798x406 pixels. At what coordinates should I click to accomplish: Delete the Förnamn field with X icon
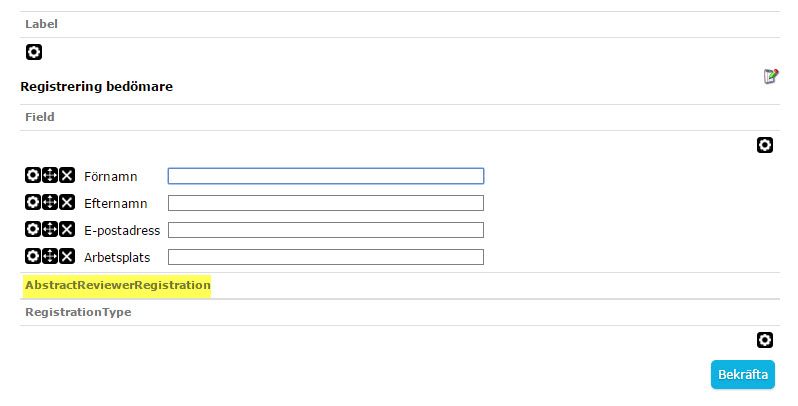[x=67, y=175]
